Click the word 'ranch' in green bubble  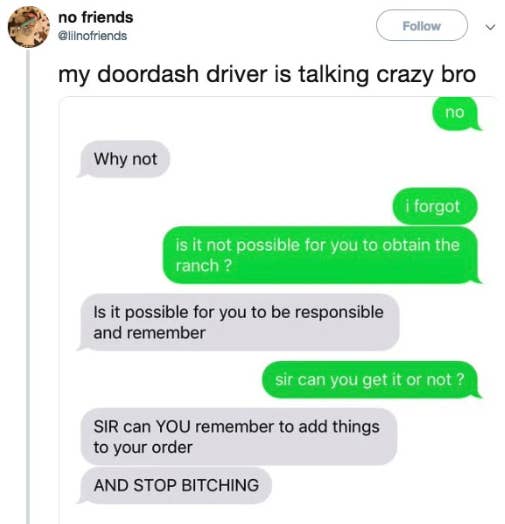coord(197,266)
